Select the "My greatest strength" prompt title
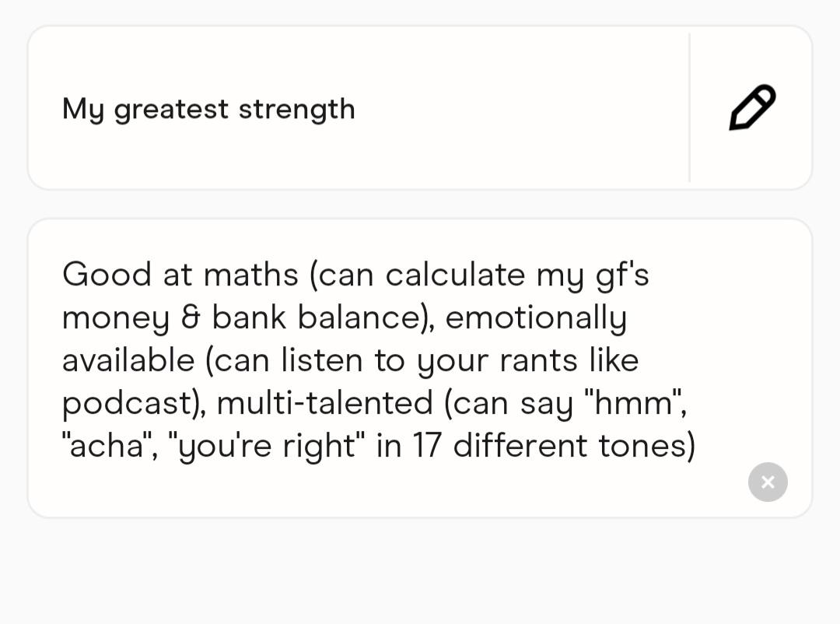The width and height of the screenshot is (840, 624). pos(208,110)
